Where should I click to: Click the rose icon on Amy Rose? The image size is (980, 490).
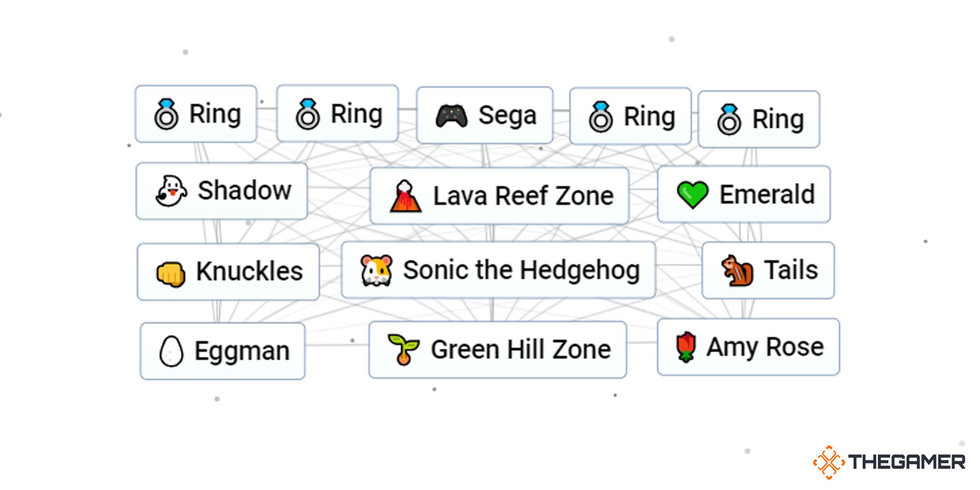coord(686,347)
